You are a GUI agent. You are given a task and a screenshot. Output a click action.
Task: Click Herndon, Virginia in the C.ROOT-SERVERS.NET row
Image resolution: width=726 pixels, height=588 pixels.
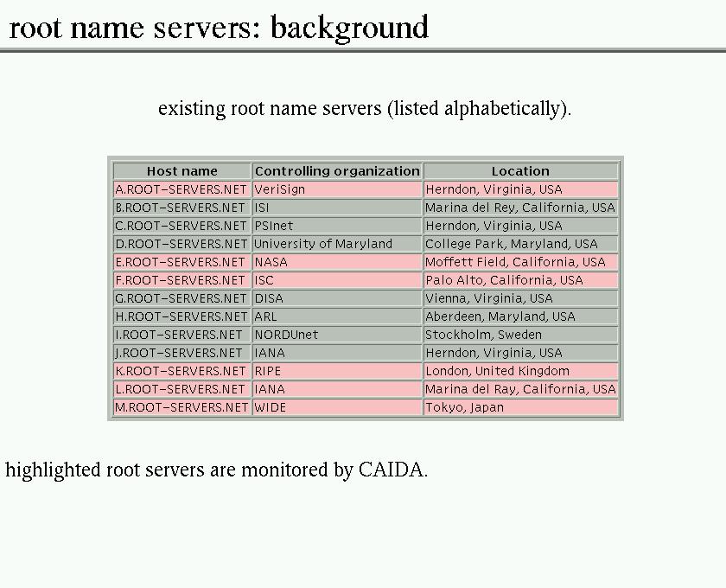(x=521, y=226)
